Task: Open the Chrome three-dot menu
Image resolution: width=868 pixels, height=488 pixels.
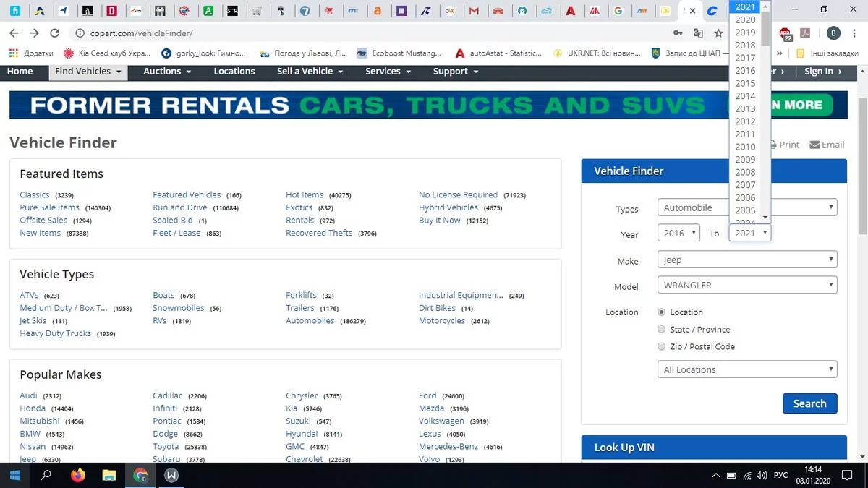Action: (x=856, y=33)
